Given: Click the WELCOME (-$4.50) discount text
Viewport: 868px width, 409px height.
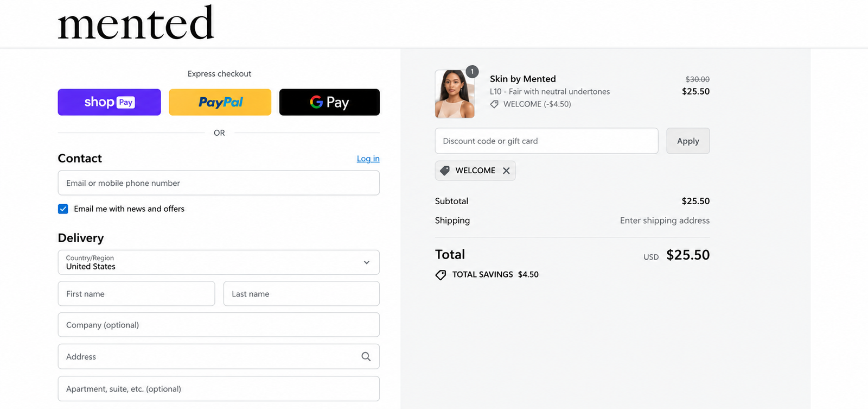Looking at the screenshot, I should (x=537, y=104).
